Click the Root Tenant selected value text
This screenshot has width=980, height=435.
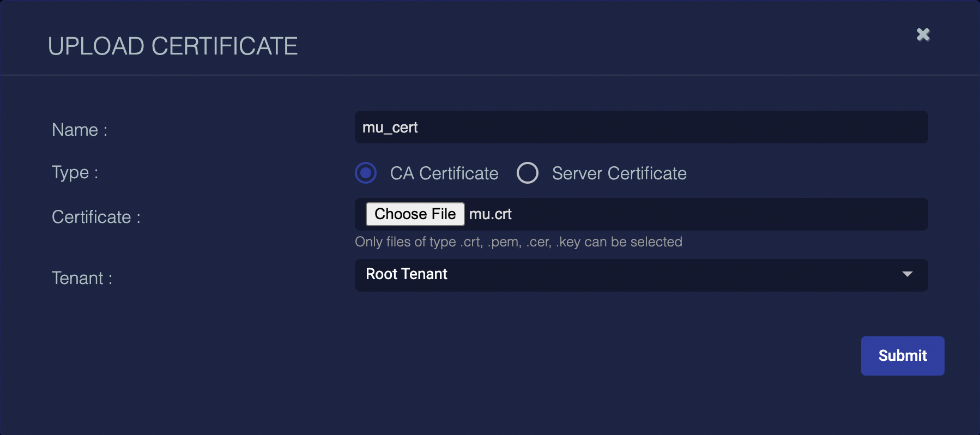406,274
